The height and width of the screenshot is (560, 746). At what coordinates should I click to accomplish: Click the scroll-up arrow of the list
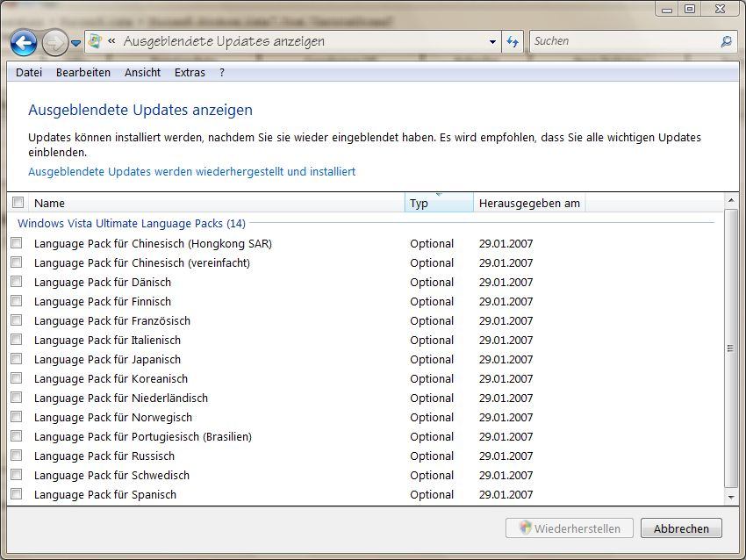731,201
